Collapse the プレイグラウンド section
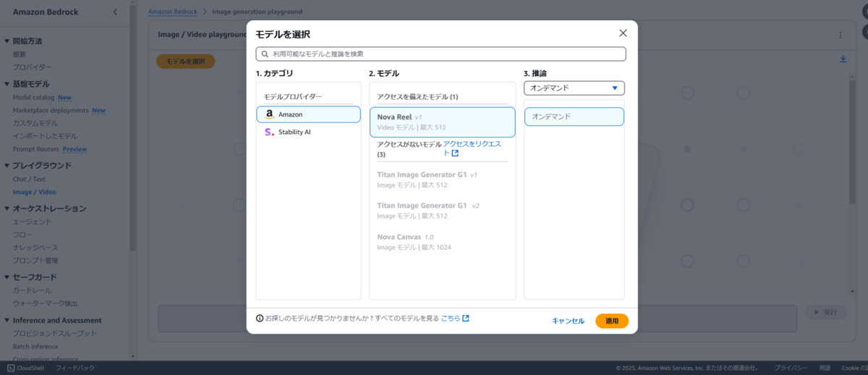Screen dimensions: 868x375 pyautogui.click(x=7, y=166)
